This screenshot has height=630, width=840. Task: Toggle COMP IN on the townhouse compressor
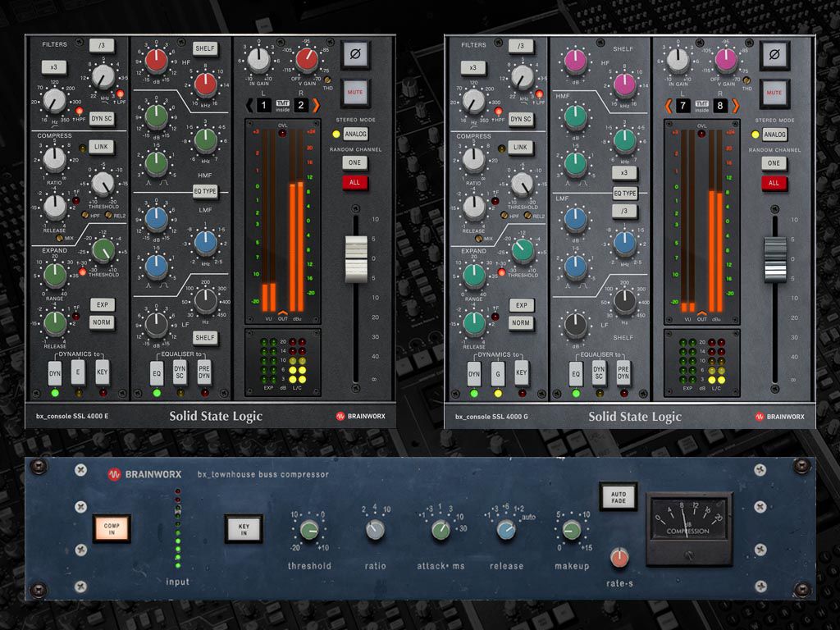tap(112, 528)
